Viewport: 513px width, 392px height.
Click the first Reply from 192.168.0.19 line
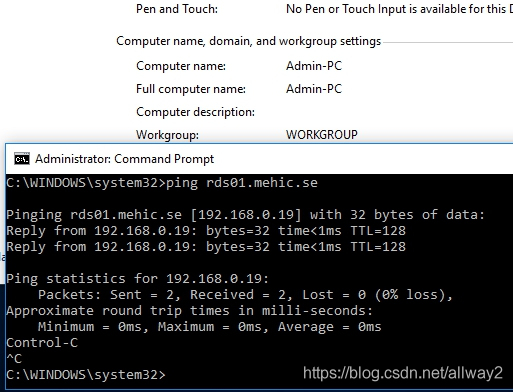[x=206, y=231]
